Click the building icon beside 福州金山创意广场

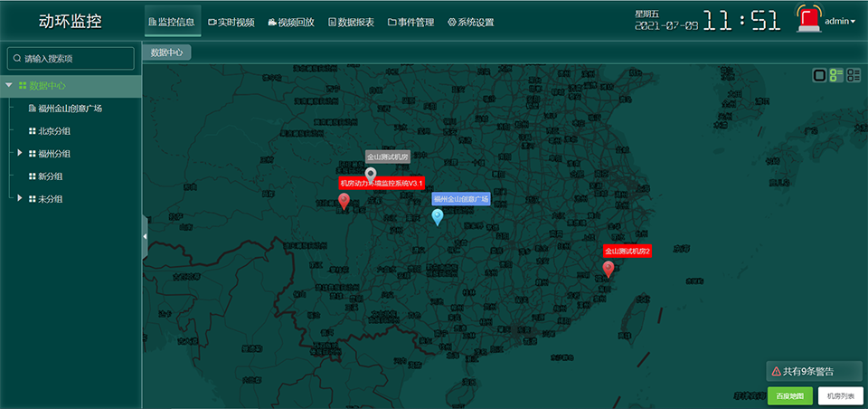coord(33,109)
